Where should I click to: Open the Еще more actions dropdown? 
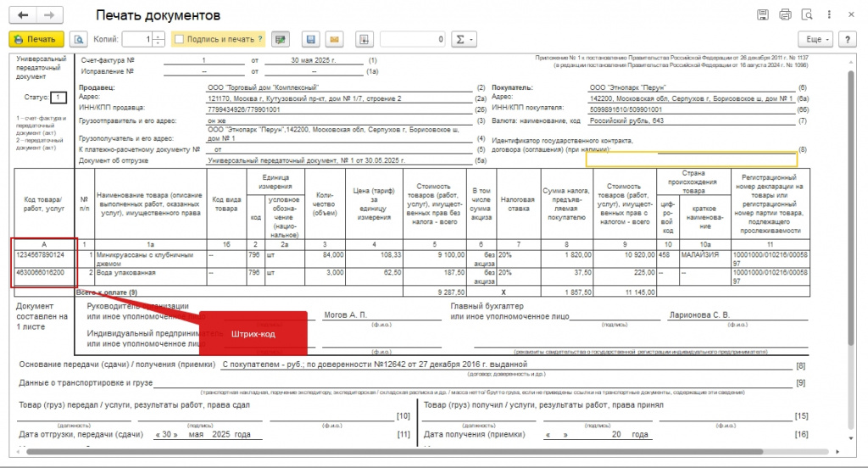click(816, 39)
